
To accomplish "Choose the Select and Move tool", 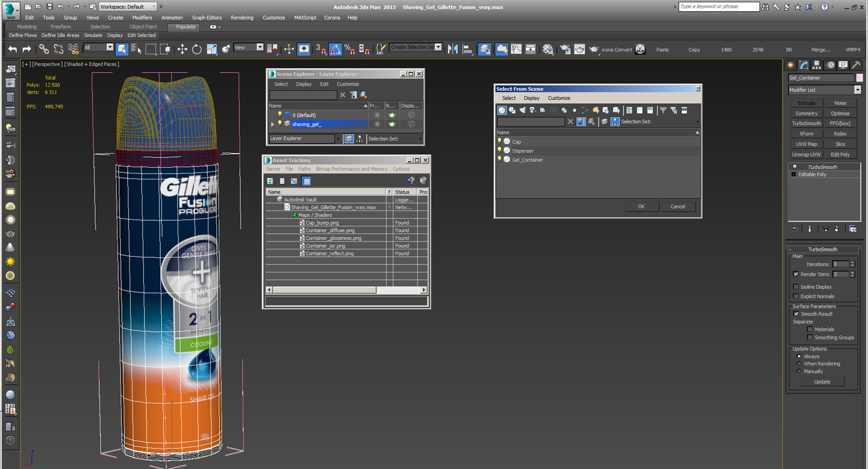I will coord(182,49).
